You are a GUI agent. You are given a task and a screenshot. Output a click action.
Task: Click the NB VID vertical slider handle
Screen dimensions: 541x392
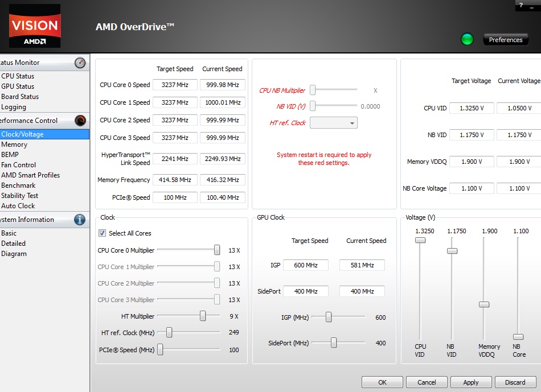[x=452, y=251]
